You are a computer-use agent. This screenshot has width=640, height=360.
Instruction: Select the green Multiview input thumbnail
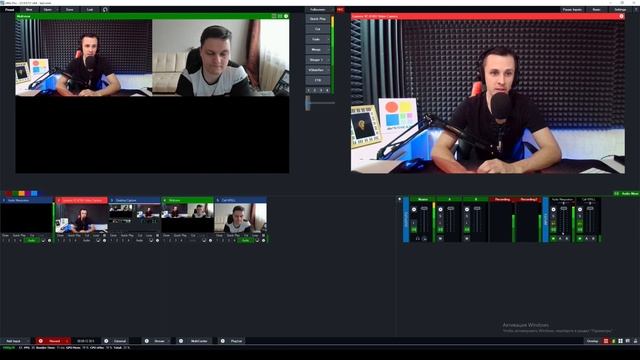[187, 218]
